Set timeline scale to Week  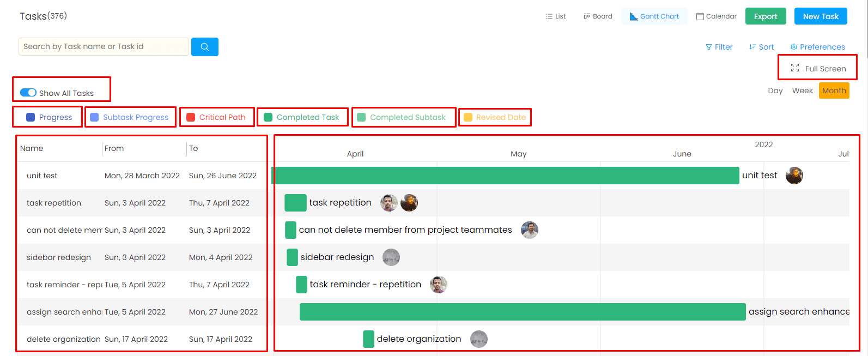point(803,90)
